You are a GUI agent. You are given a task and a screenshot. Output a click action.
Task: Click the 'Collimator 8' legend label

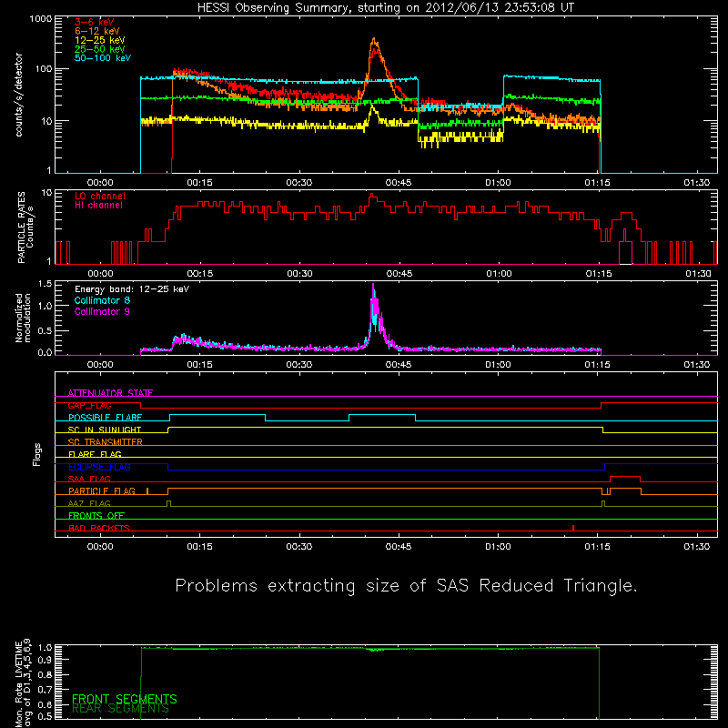click(x=102, y=300)
